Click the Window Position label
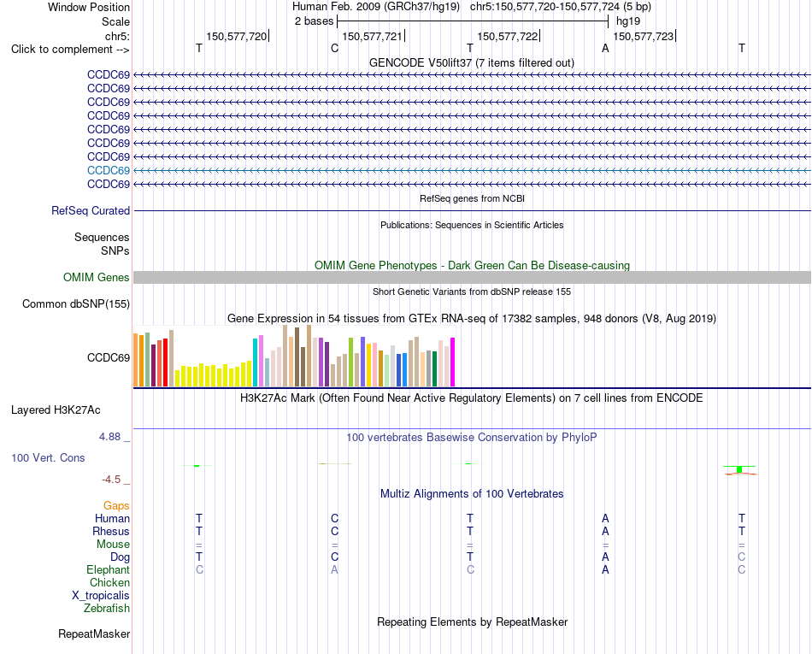The image size is (812, 654). coord(89,7)
